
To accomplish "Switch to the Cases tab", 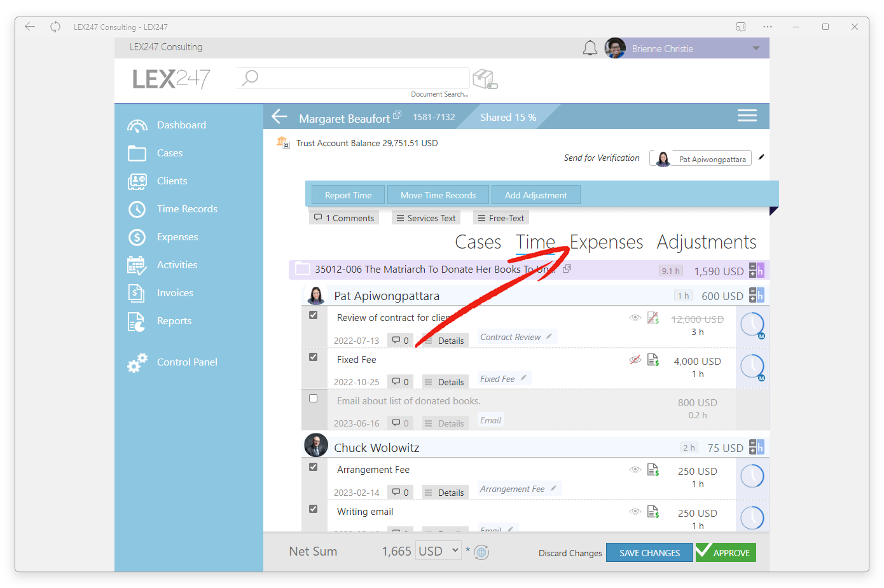I will 478,242.
